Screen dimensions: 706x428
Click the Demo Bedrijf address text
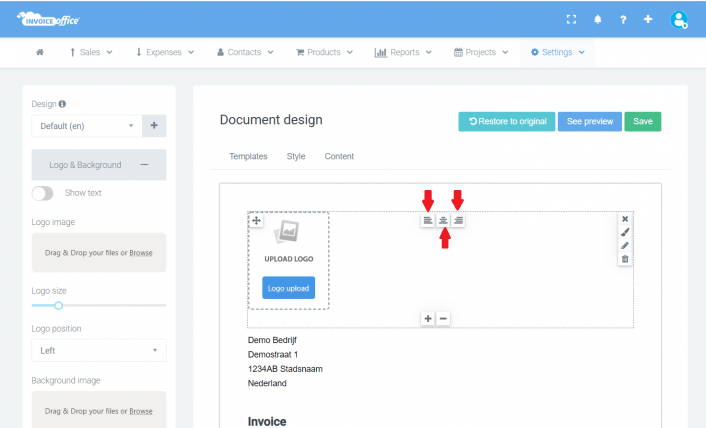[x=272, y=340]
